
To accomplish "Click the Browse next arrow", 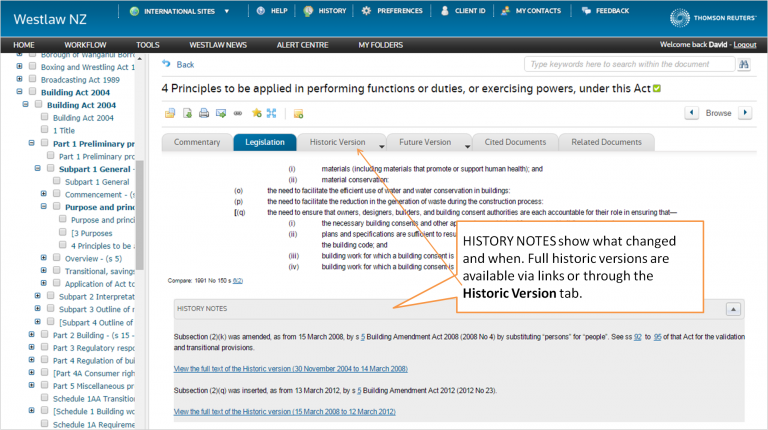I will tap(745, 113).
